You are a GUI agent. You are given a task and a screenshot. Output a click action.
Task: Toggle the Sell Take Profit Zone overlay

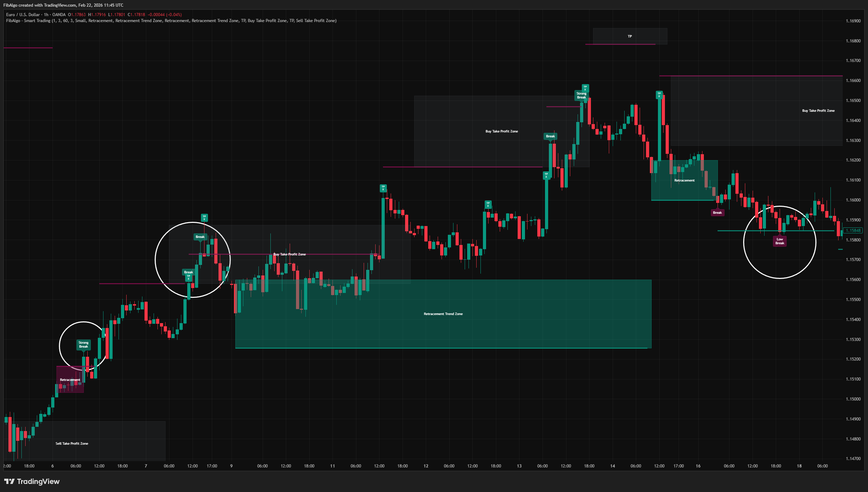[72, 443]
